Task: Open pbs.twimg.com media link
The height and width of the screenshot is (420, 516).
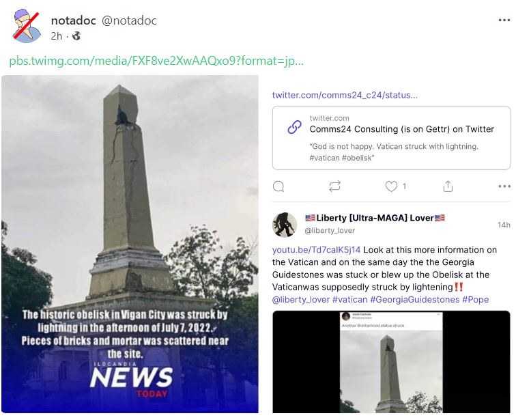Action: [156, 61]
